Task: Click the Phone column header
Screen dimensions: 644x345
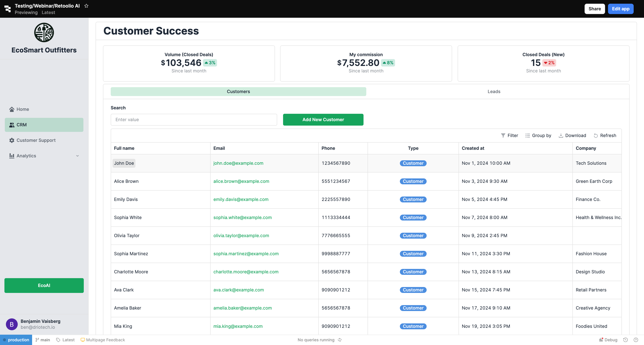Action: pos(343,148)
